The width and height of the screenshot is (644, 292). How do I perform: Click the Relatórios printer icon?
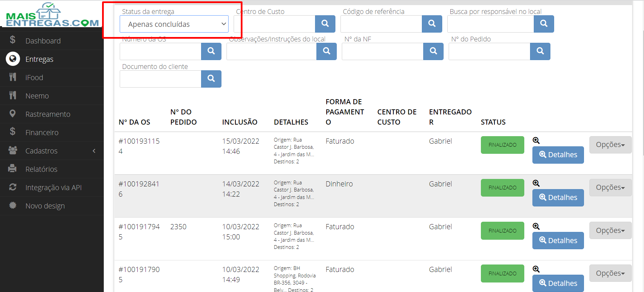coord(13,168)
